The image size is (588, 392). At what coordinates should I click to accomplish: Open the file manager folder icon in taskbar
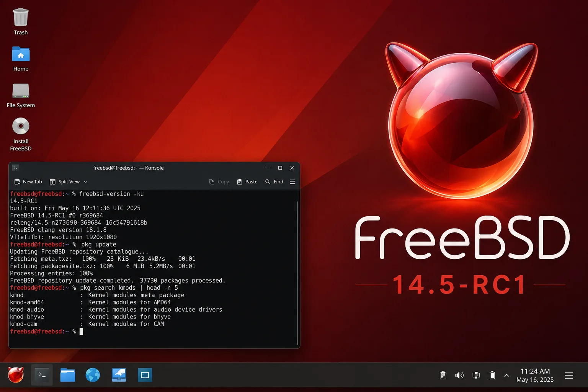coord(68,375)
